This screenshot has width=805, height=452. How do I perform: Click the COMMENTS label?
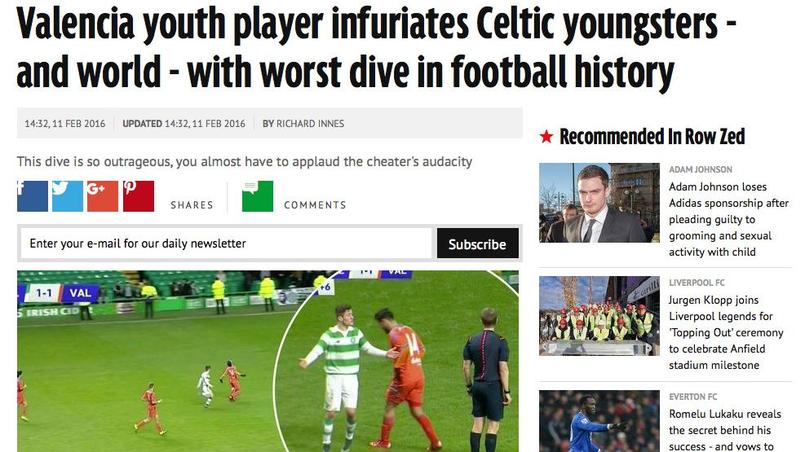(315, 205)
